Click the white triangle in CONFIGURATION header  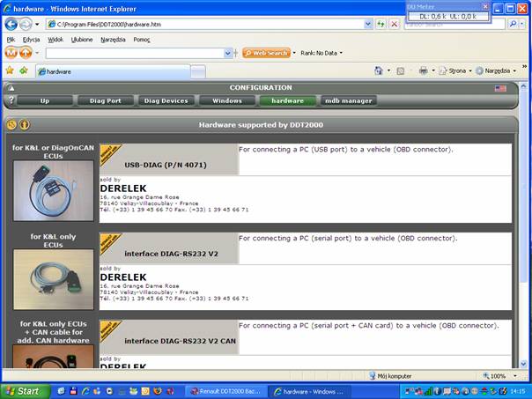[x=11, y=88]
